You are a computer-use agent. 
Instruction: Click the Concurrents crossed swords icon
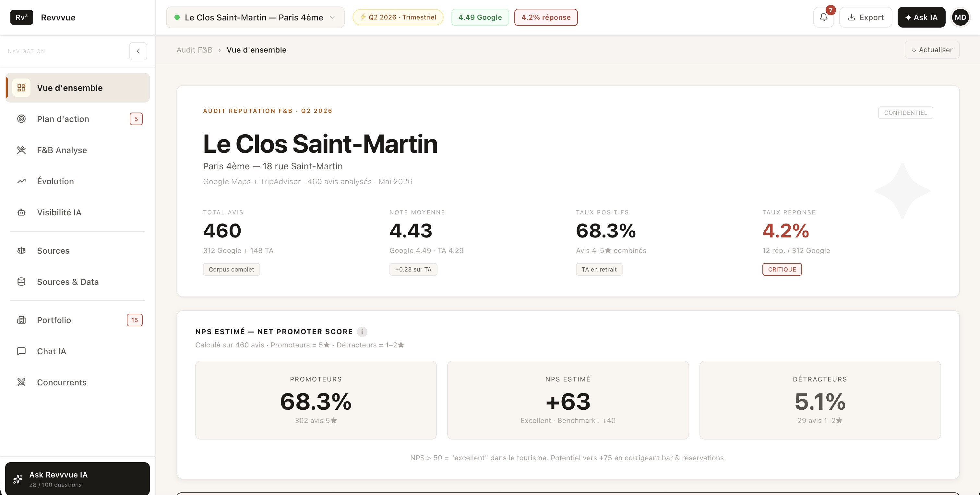pyautogui.click(x=21, y=382)
